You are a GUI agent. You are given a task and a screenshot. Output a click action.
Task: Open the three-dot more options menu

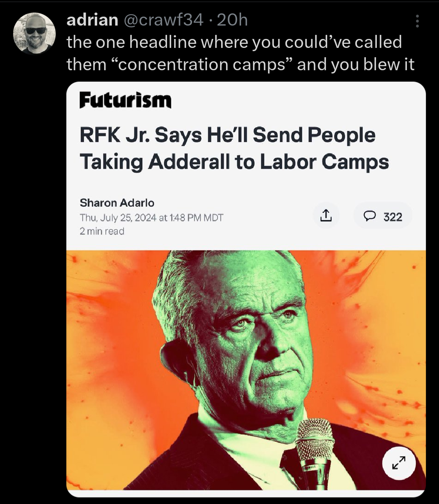point(417,21)
